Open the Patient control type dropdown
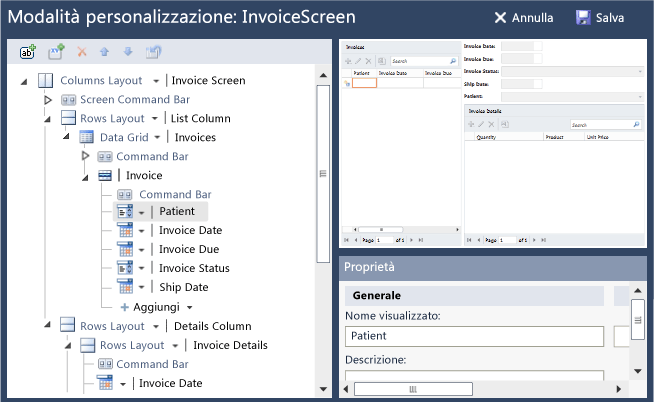This screenshot has width=654, height=402. point(141,213)
